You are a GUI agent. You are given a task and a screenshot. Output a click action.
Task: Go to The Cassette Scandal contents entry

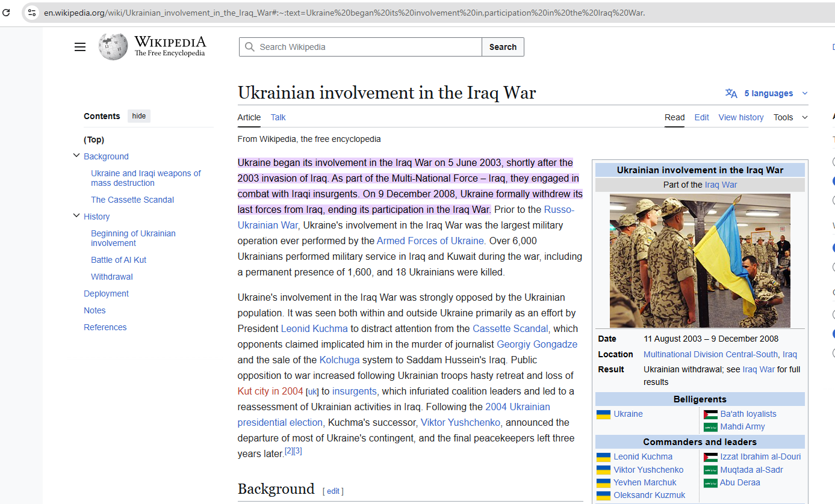(132, 200)
